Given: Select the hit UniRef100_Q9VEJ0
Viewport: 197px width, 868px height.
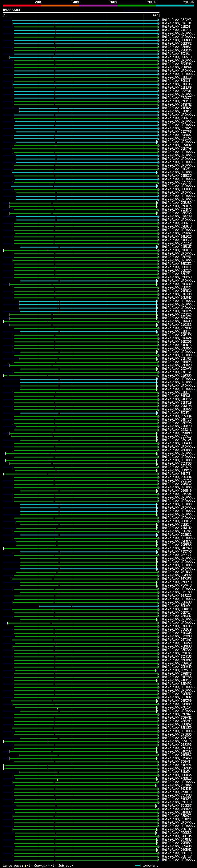Looking at the screenshot, I should (177, 741).
